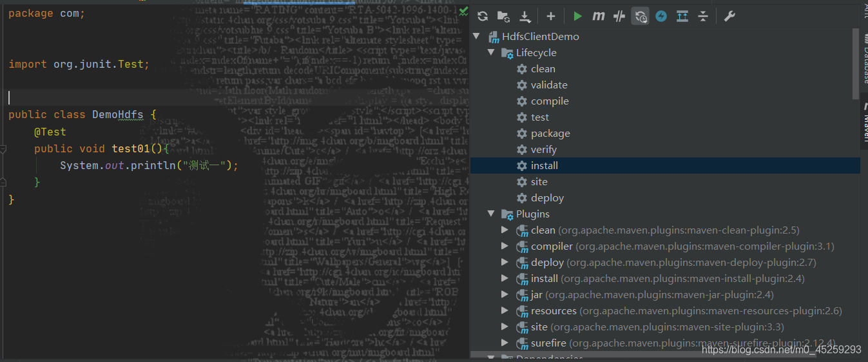868x362 pixels.
Task: Run Maven build with green play icon
Action: (x=577, y=17)
